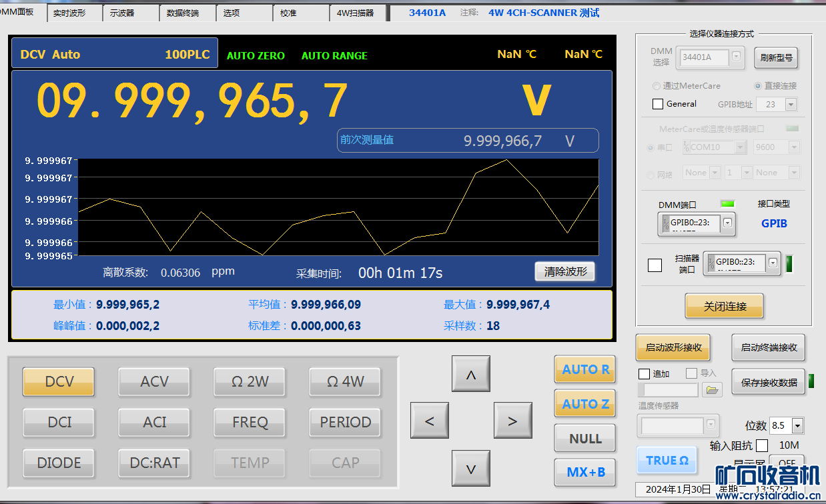Viewport: 826px width, 504px height.
Task: Enable the 追加 append checkbox
Action: [x=644, y=374]
